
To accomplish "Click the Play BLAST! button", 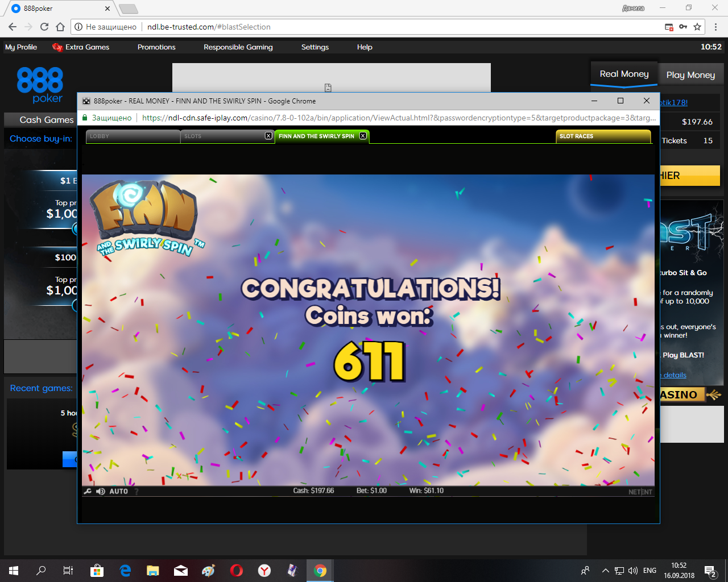I will click(x=683, y=355).
